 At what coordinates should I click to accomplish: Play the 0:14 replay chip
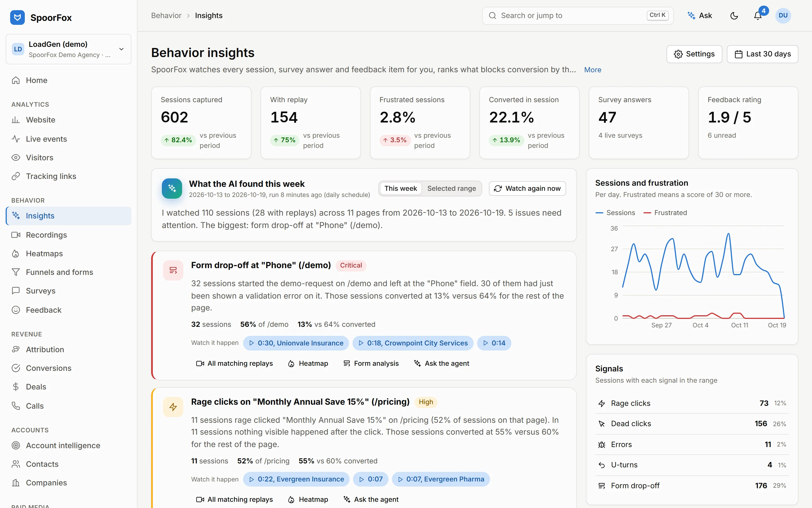click(494, 343)
